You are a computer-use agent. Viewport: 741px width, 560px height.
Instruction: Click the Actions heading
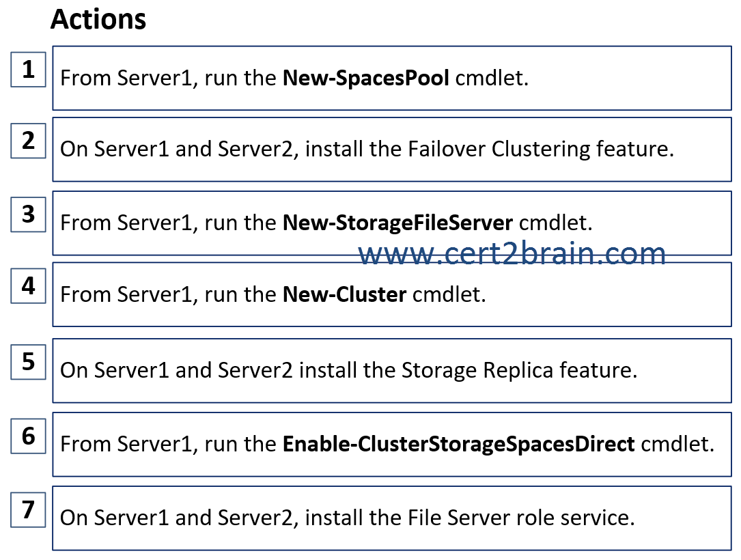(x=98, y=19)
